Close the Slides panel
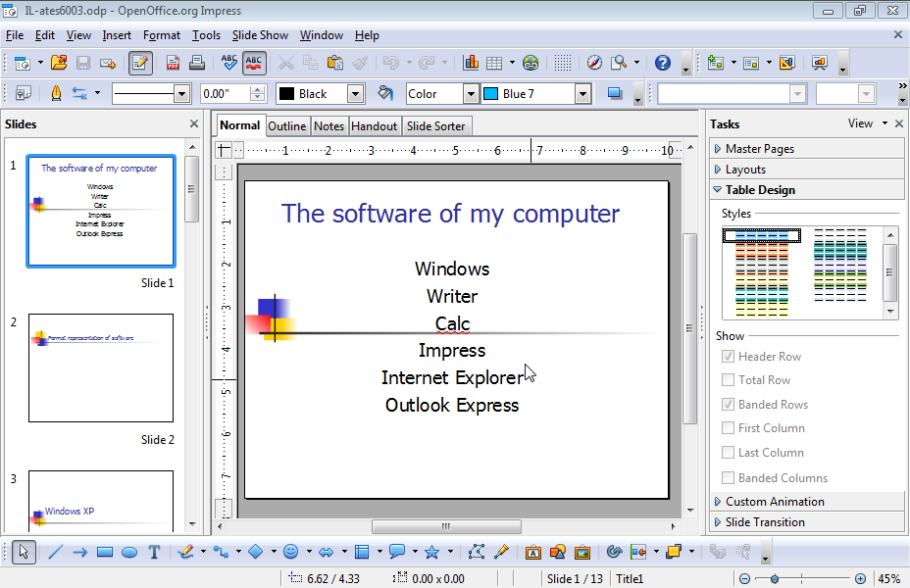Image resolution: width=910 pixels, height=588 pixels. [194, 123]
